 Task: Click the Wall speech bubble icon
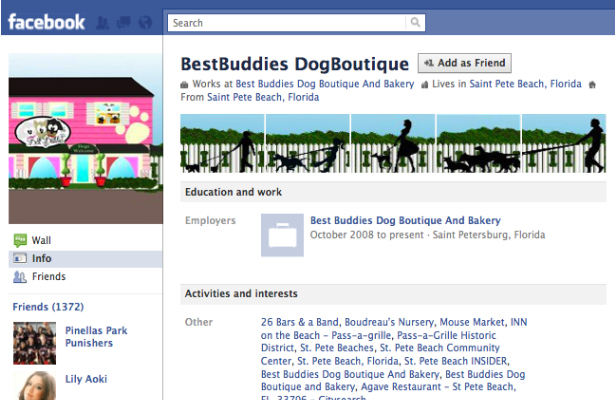point(20,240)
